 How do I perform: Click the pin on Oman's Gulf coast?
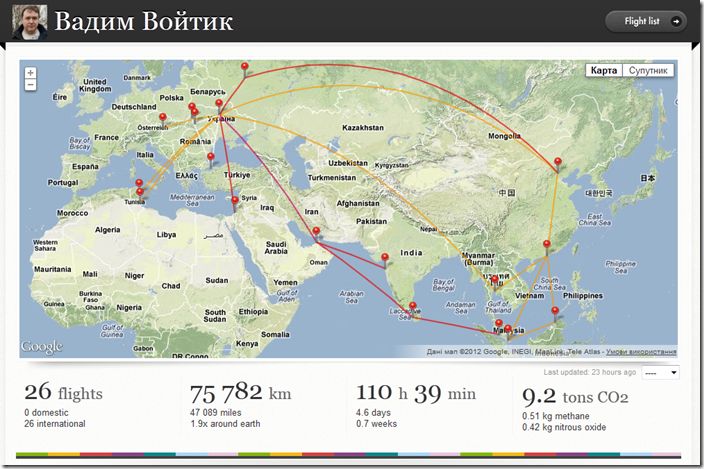tap(316, 234)
